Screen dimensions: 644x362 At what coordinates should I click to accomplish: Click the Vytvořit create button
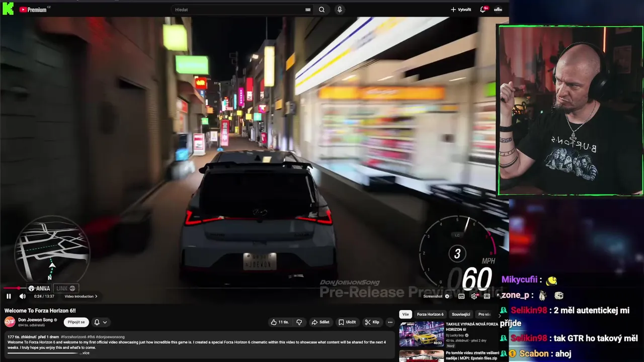(x=461, y=10)
